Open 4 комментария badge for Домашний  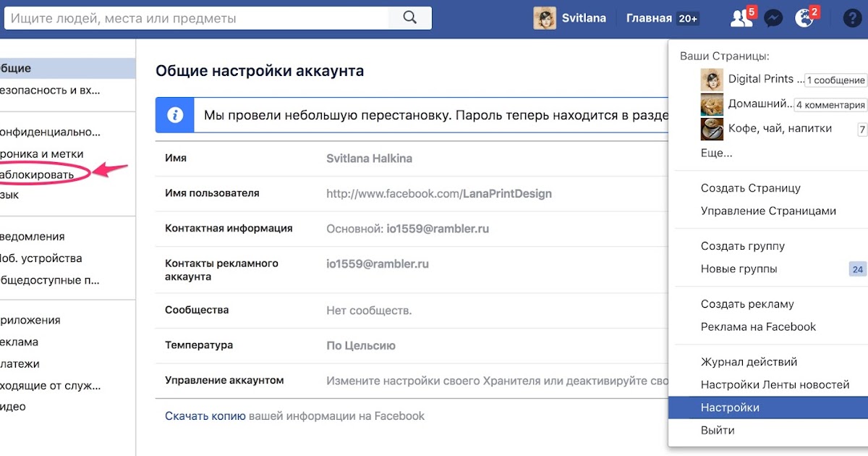[x=830, y=105]
